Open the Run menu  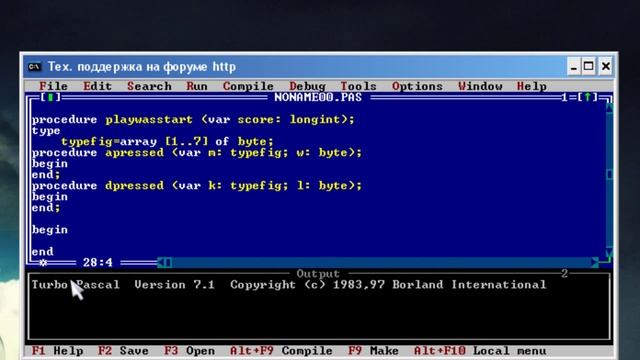(197, 86)
